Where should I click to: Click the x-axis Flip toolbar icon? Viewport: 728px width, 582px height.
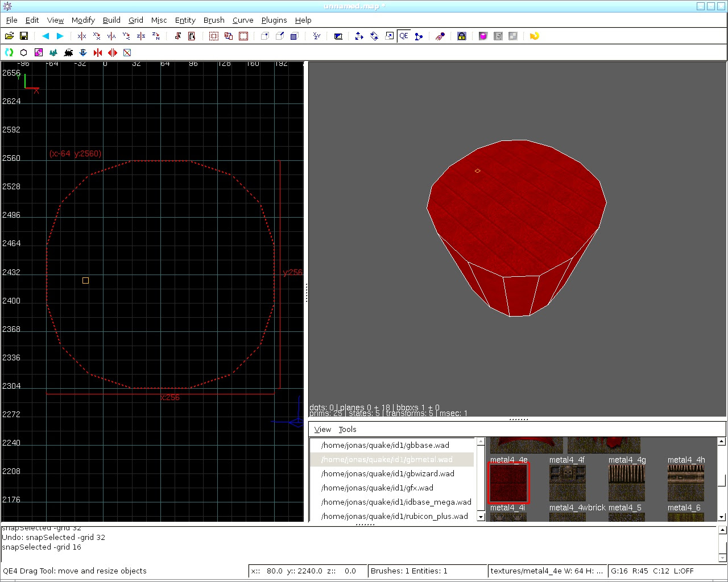82,36
